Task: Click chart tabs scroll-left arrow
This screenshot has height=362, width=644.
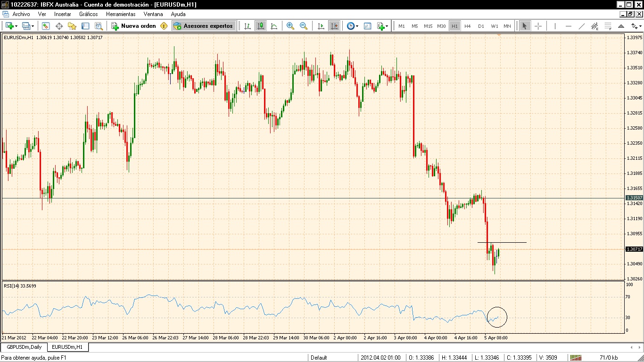Action: coord(632,347)
